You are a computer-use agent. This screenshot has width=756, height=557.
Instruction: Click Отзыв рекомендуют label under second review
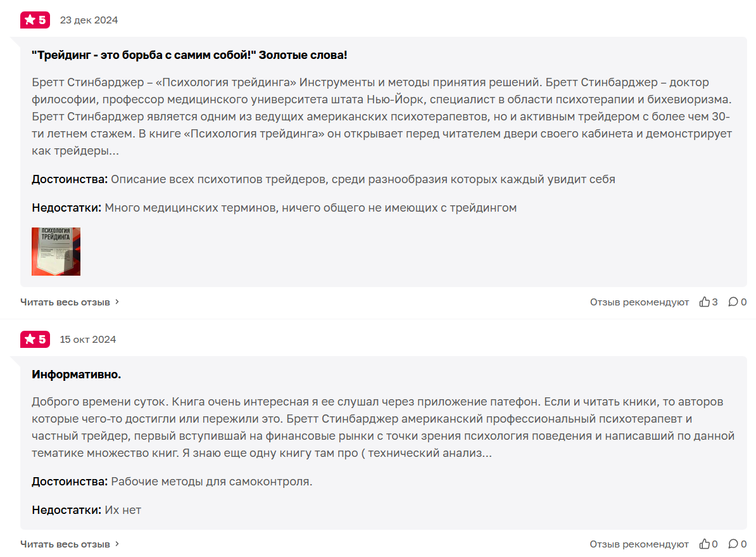pos(639,544)
